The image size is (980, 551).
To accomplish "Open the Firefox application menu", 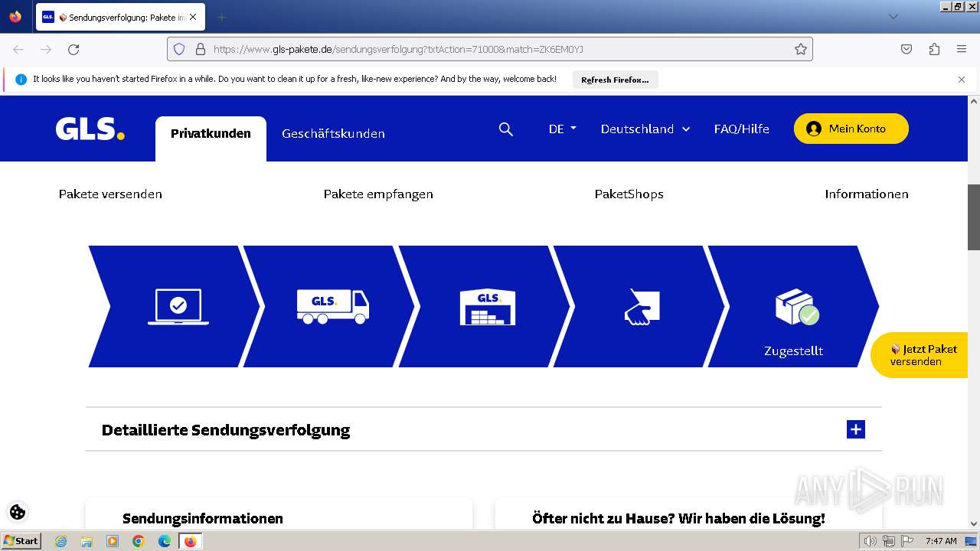I will pos(962,49).
